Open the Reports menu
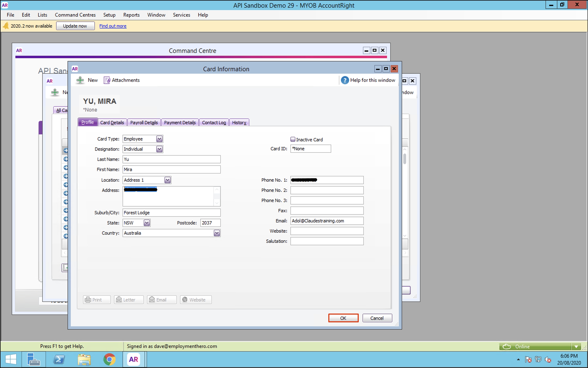Image resolution: width=588 pixels, height=368 pixels. (131, 15)
